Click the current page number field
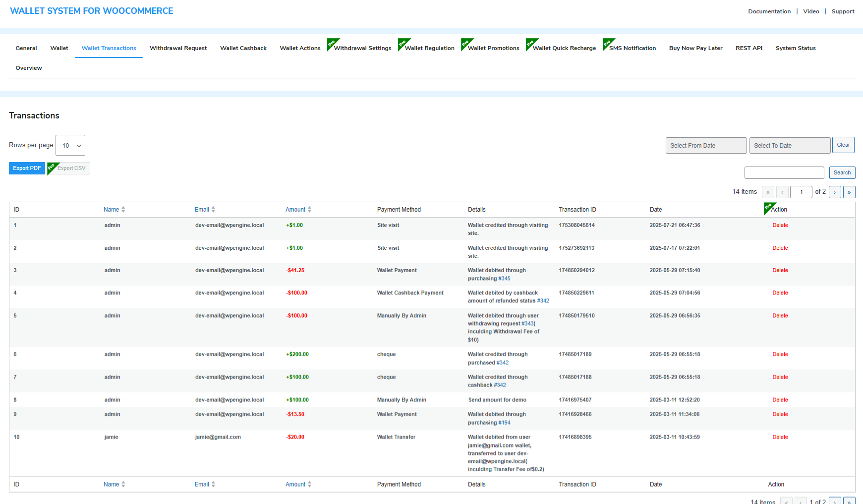 point(801,192)
